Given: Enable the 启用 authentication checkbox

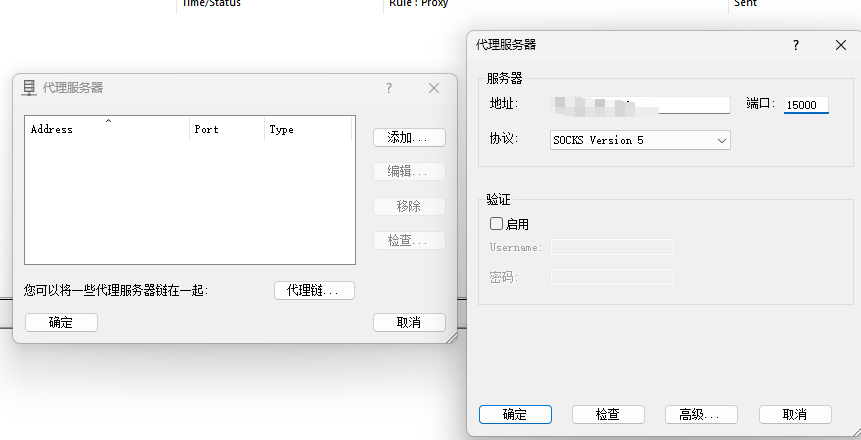Looking at the screenshot, I should click(x=496, y=224).
